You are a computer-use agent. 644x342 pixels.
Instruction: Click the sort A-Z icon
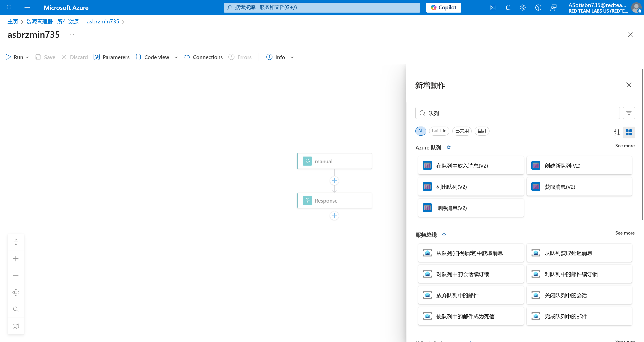617,132
